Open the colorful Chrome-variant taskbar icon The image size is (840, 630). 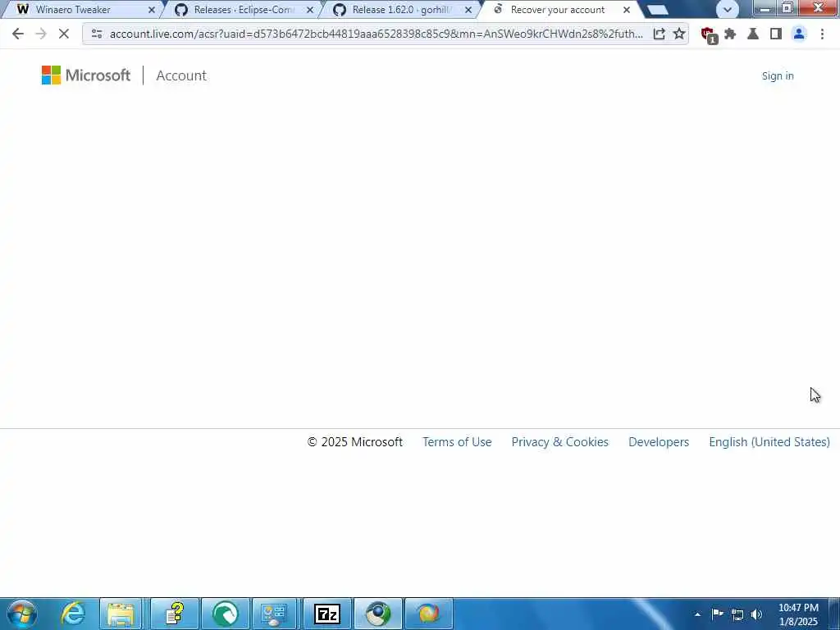click(x=428, y=614)
